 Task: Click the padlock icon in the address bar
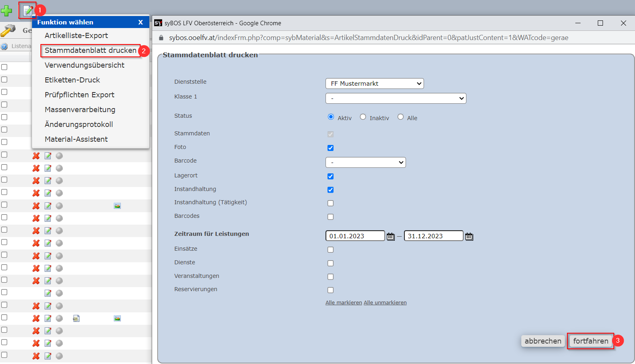pos(161,38)
